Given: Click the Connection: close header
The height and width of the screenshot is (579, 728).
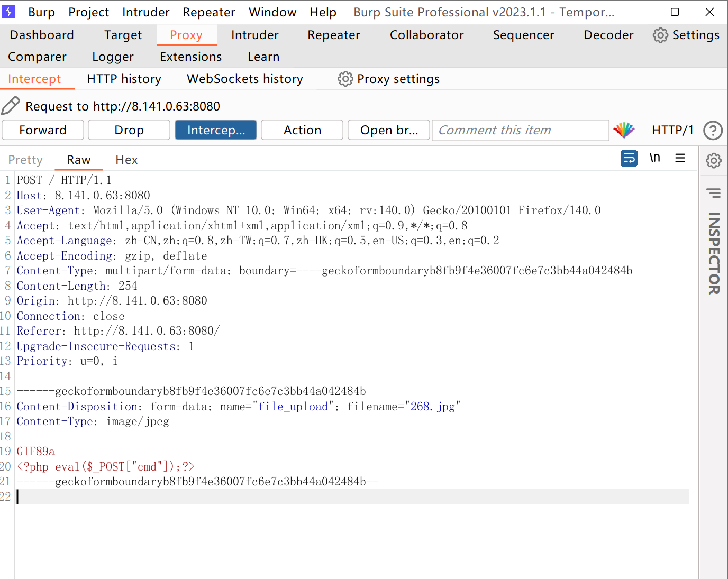Looking at the screenshot, I should 70,316.
